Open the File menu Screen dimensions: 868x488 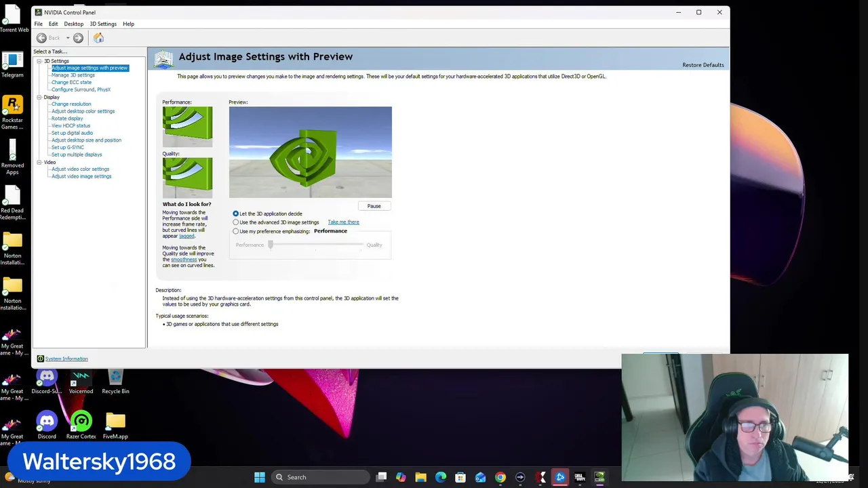point(39,24)
